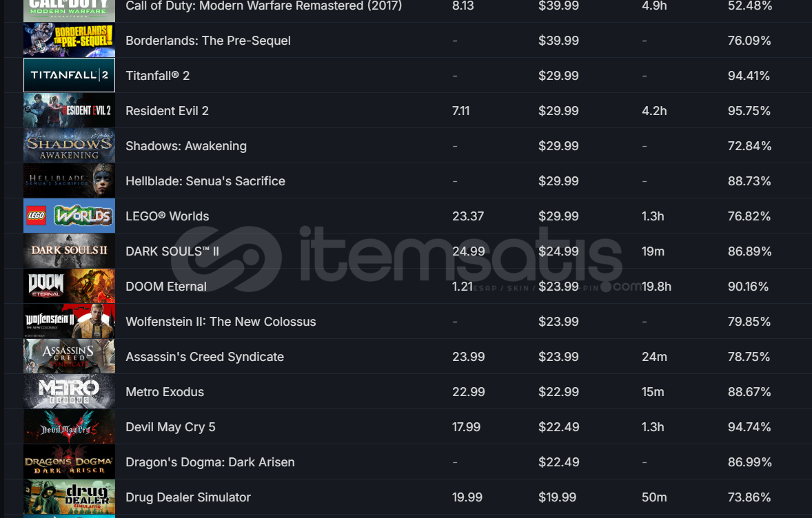812x518 pixels.
Task: Open Drug Dealer Simulator title link
Action: click(x=188, y=497)
